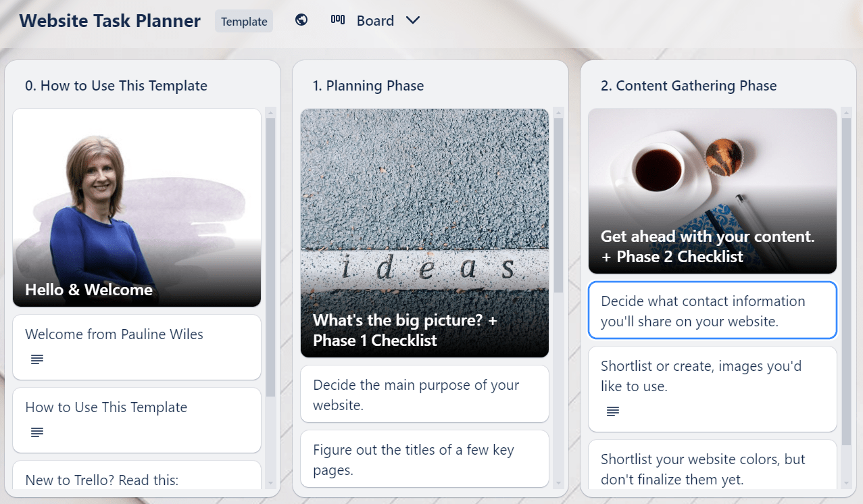Click scroll up arrow in Planning Phase list
This screenshot has height=504, width=863.
[x=558, y=112]
